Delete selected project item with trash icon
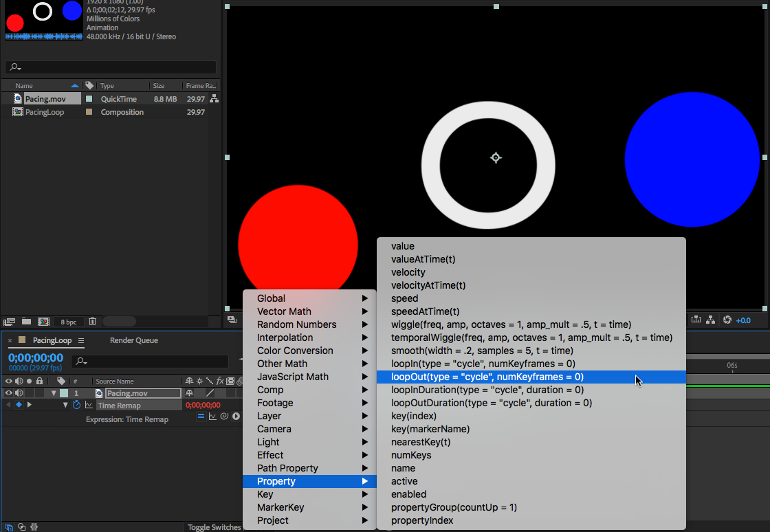The height and width of the screenshot is (532, 770). 93,321
